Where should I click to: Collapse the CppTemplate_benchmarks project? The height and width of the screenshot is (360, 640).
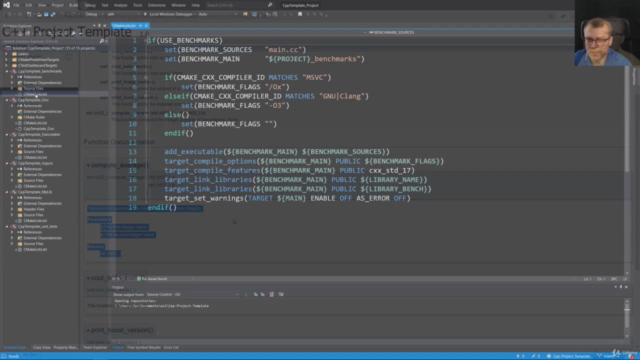[7, 71]
